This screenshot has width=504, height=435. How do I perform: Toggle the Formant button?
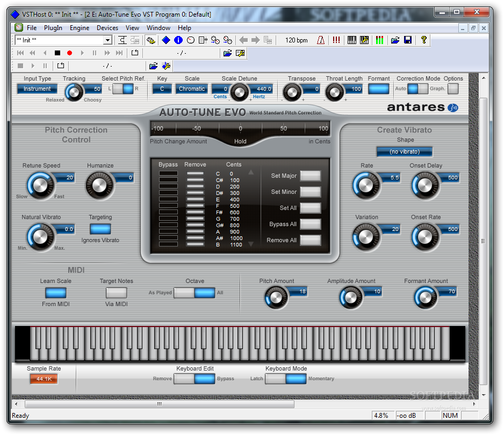pos(378,89)
